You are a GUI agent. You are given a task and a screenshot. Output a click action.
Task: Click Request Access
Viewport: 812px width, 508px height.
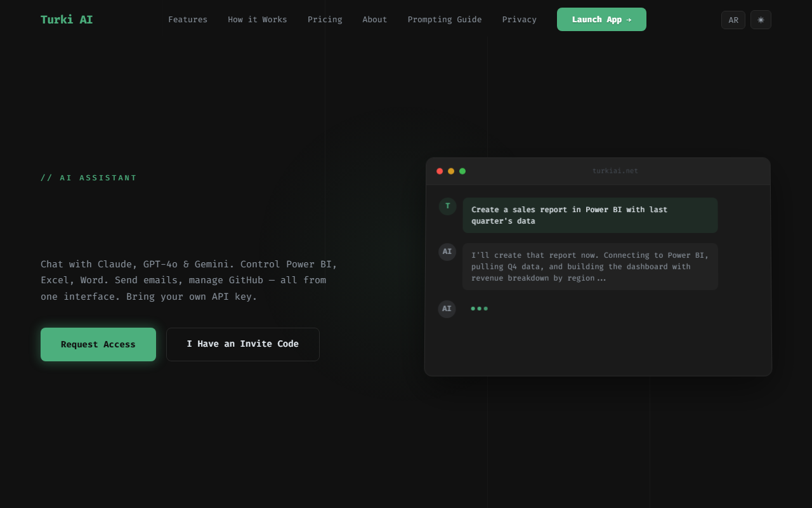tap(98, 344)
